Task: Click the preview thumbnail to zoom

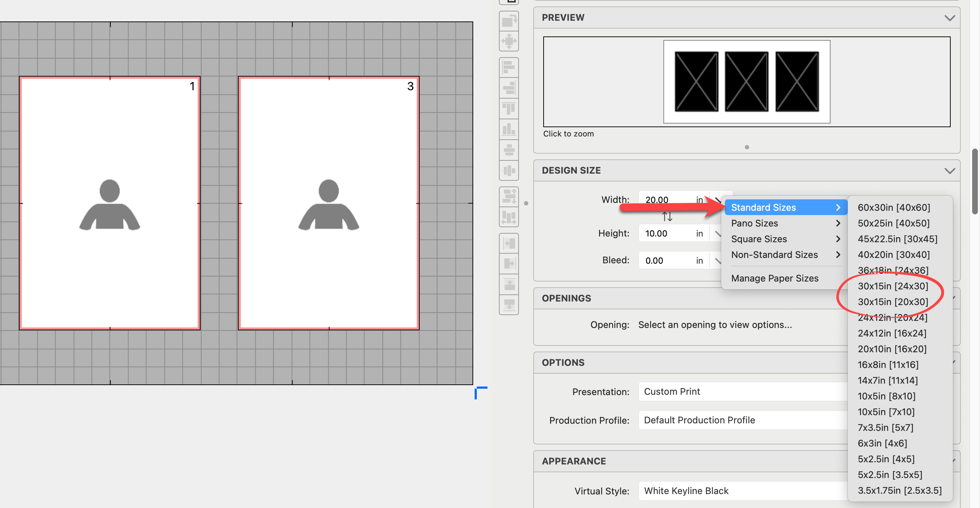Action: 746,82
